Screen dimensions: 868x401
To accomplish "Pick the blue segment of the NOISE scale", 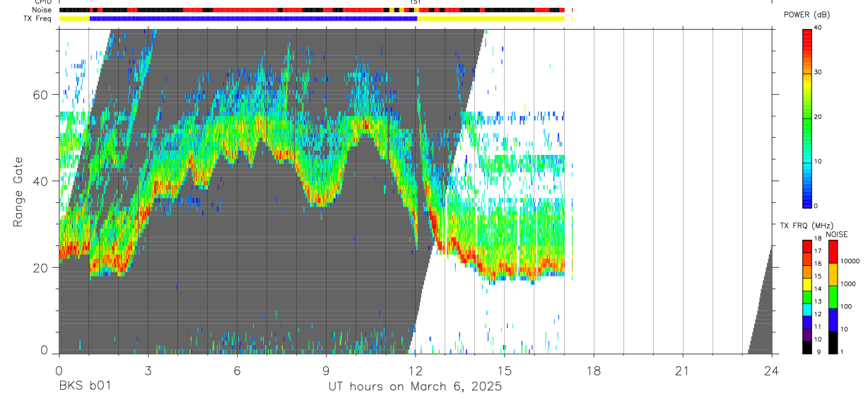I will coord(833,320).
